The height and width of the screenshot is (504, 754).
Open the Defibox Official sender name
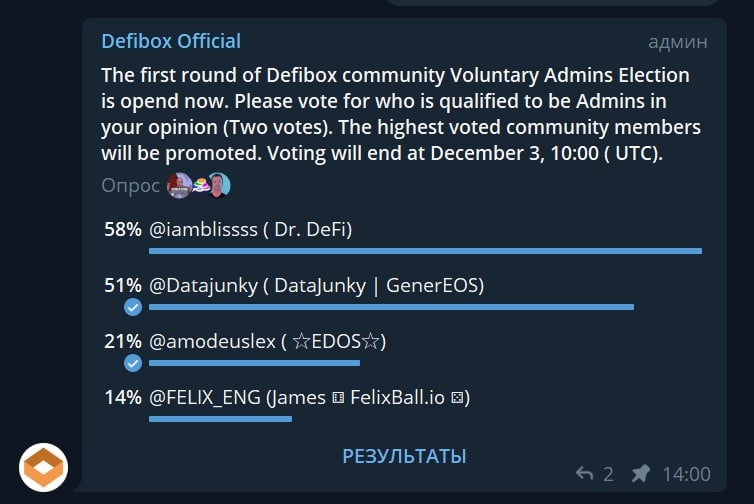click(171, 42)
